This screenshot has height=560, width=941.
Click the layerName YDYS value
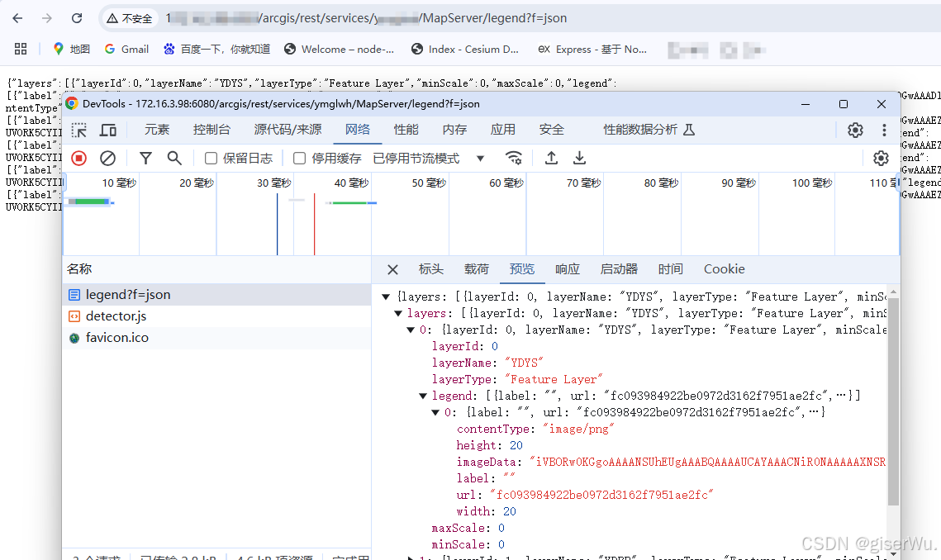coord(524,363)
